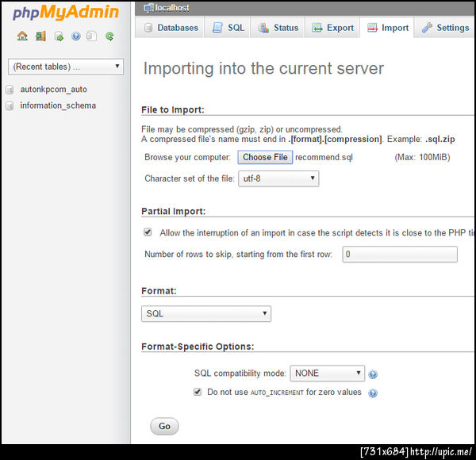
Task: Switch to the Import tab
Action: (x=387, y=28)
